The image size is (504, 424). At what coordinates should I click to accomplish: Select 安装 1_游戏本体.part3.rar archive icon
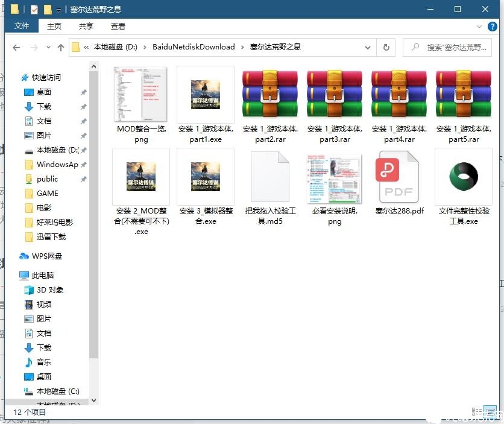[x=335, y=94]
